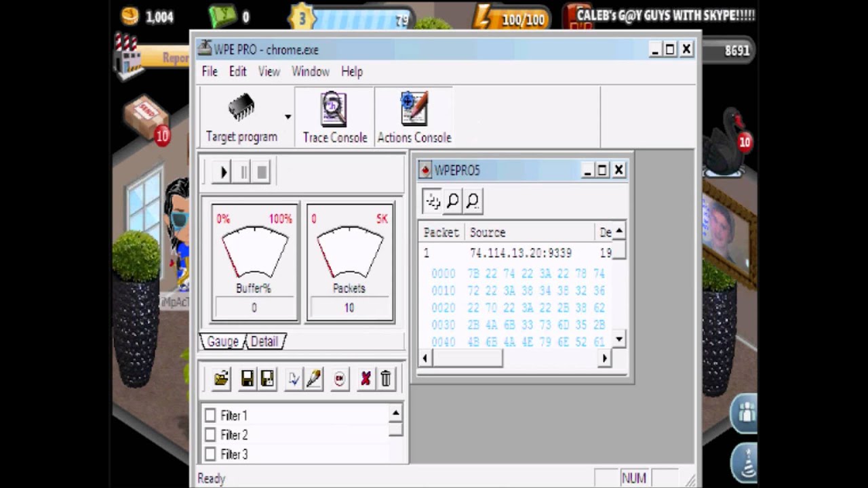
Task: Open the File menu
Action: pos(210,71)
